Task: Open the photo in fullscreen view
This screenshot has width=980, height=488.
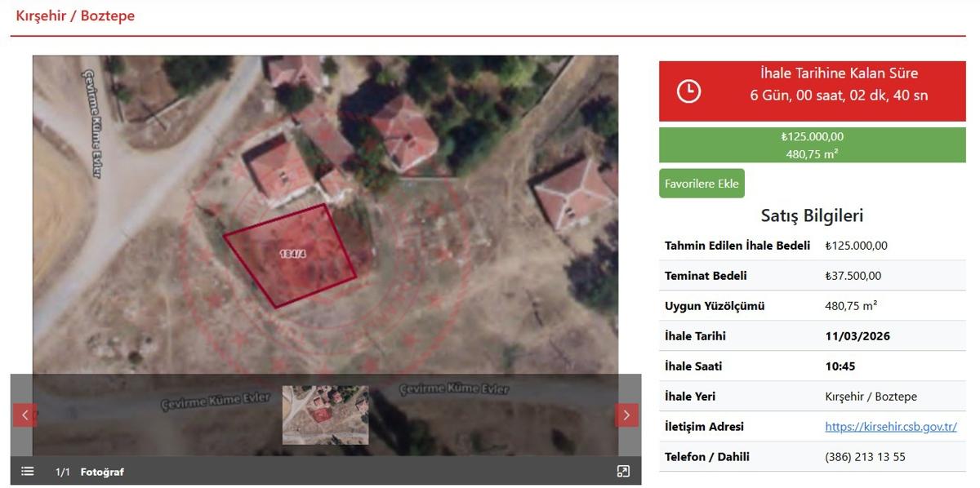Action: (623, 471)
